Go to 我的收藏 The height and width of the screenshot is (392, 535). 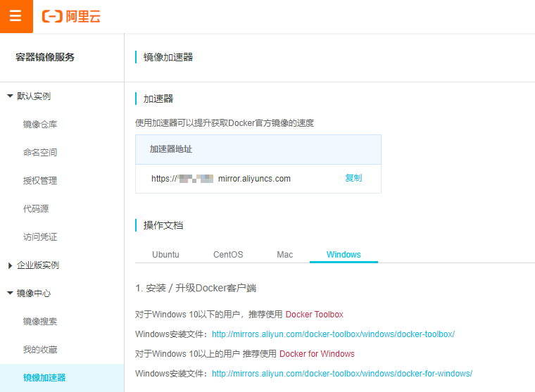tap(40, 350)
